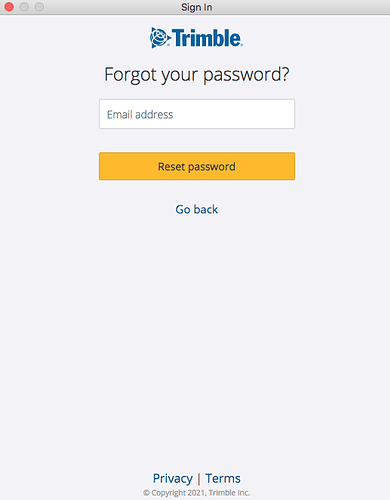View Trimble privacy policy in footer
This screenshot has width=390, height=500.
(173, 478)
